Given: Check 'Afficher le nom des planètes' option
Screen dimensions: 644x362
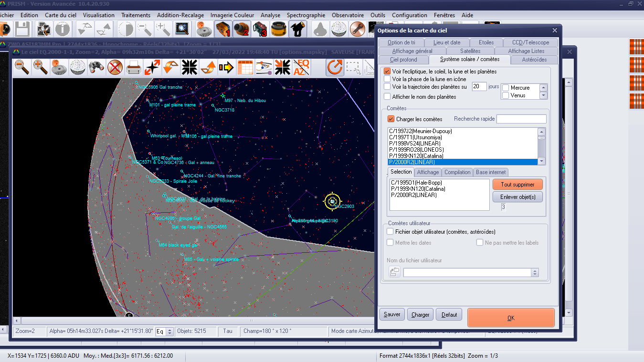Looking at the screenshot, I should pos(387,97).
